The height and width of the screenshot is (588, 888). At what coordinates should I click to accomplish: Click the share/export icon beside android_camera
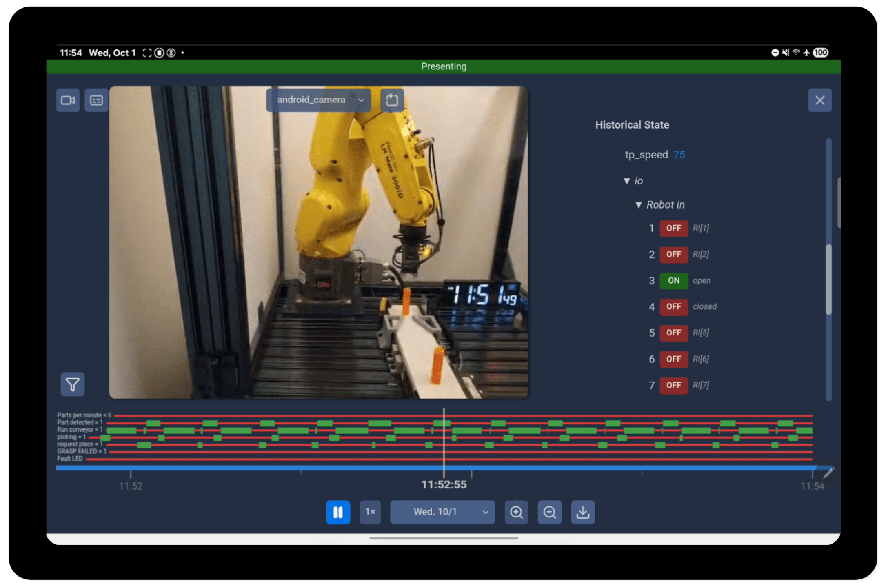[392, 100]
